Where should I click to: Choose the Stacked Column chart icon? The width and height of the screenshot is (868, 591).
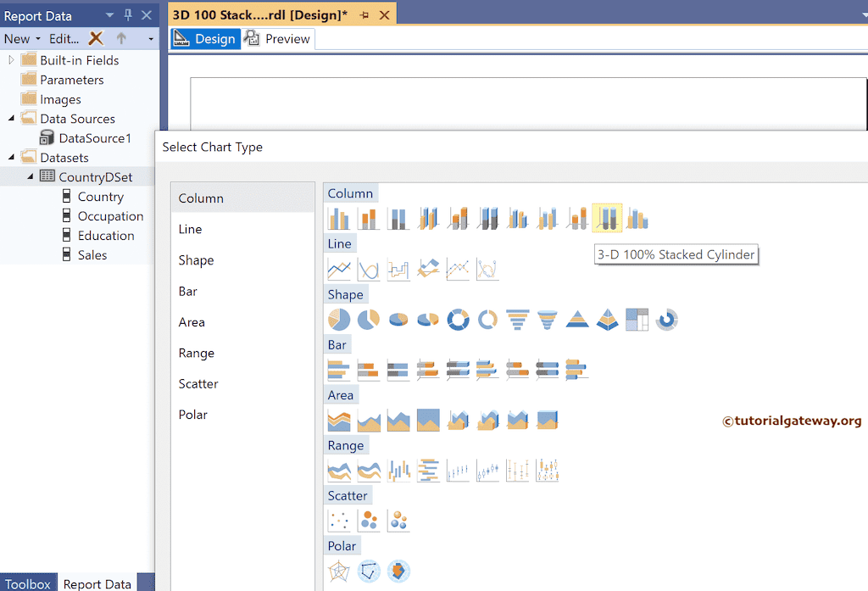click(369, 218)
